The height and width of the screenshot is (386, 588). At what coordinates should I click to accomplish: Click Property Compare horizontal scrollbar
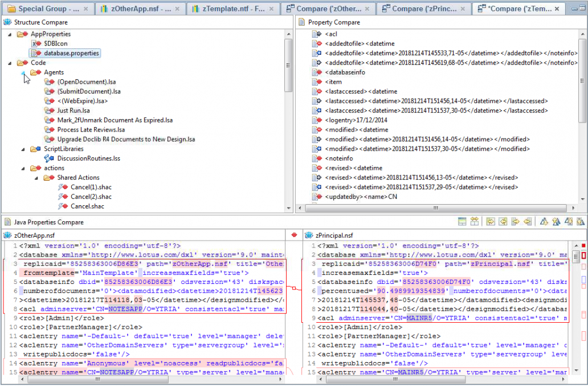click(436, 208)
